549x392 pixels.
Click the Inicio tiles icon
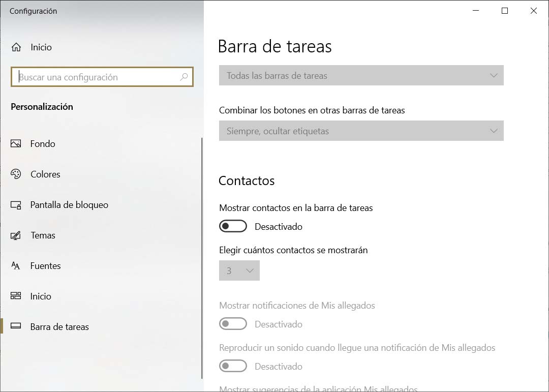(x=15, y=296)
